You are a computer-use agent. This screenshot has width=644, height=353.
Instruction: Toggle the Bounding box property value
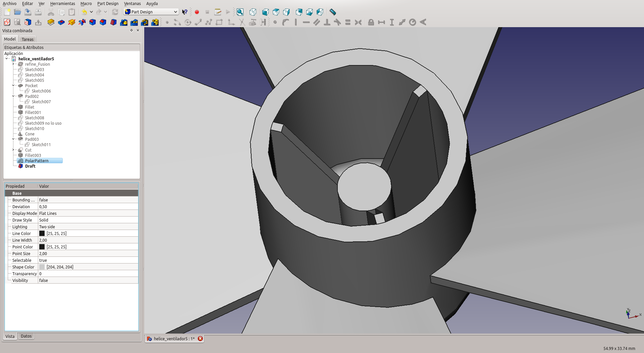pos(88,200)
